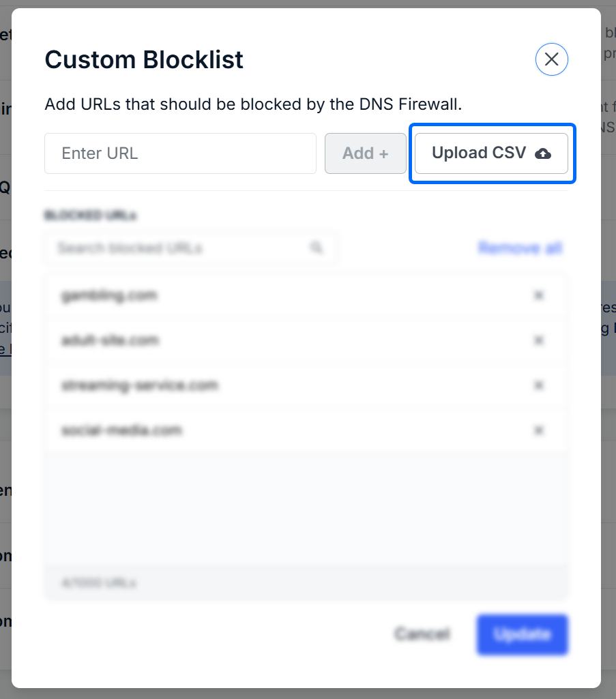Click the Upload CSV button
The width and height of the screenshot is (616, 699).
tap(491, 153)
